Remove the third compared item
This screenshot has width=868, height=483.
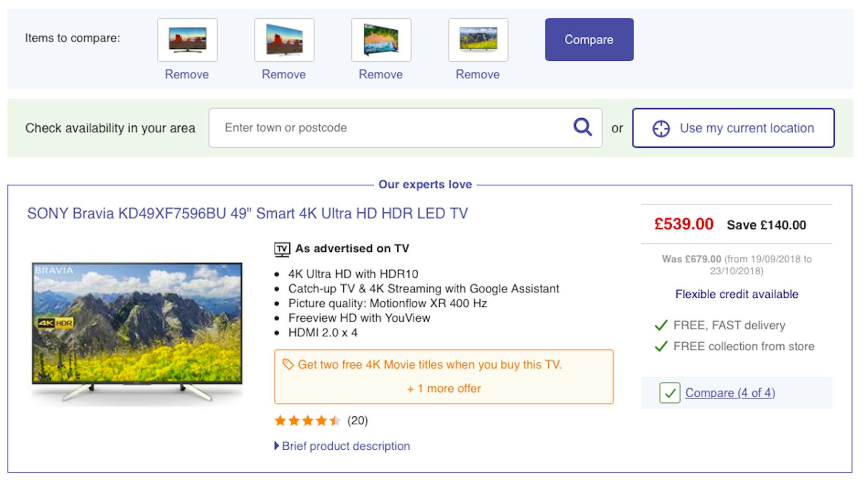(x=380, y=74)
